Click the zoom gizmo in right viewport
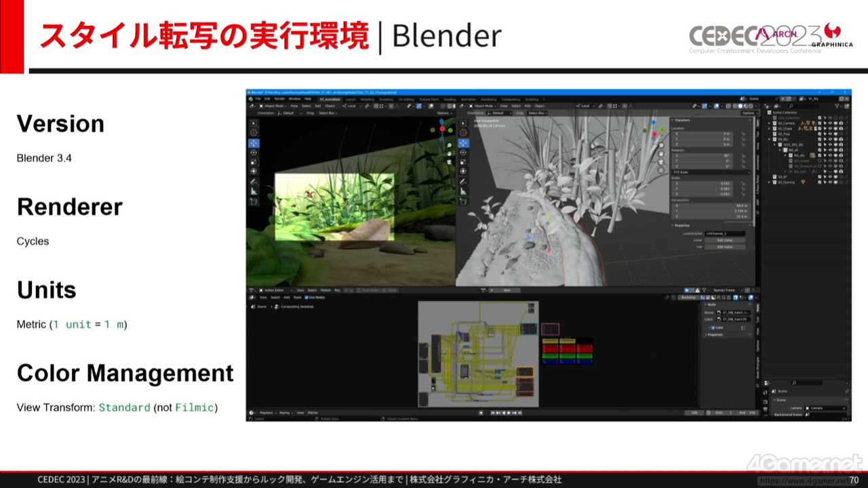Viewport: 868px width, 488px height. coord(661,145)
